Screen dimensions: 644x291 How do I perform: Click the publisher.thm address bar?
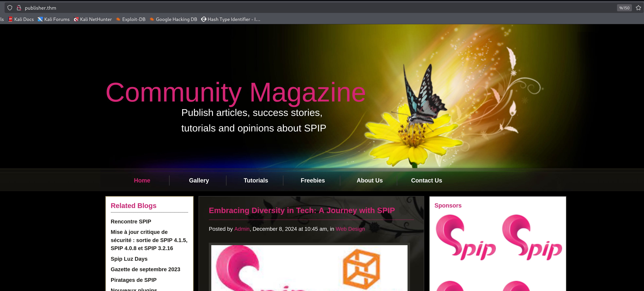300,8
